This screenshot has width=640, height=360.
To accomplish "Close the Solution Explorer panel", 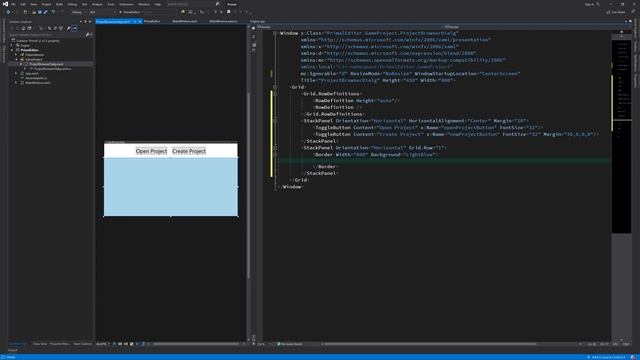I will pyautogui.click(x=90, y=22).
